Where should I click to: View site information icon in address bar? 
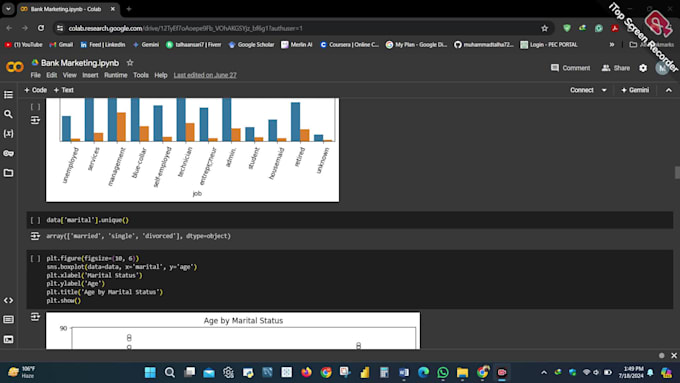tap(60, 28)
